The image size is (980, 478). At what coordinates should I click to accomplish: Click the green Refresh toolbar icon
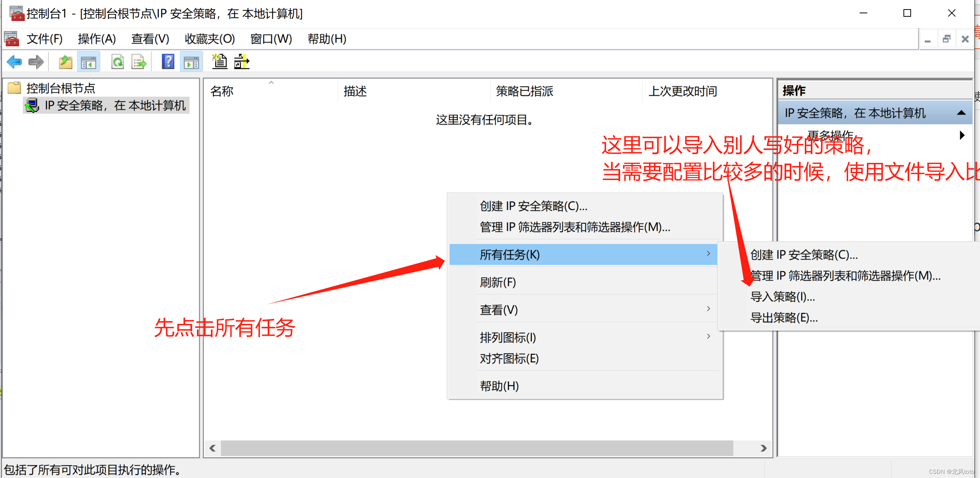(117, 62)
